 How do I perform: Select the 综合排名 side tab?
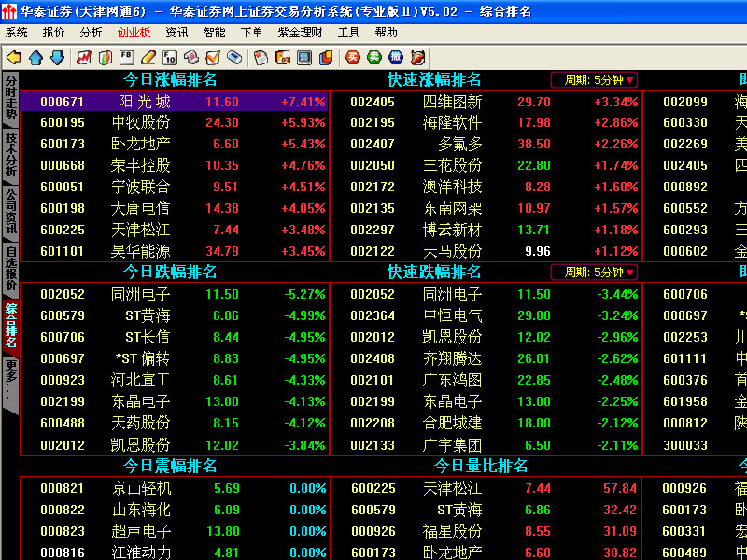tap(10, 326)
